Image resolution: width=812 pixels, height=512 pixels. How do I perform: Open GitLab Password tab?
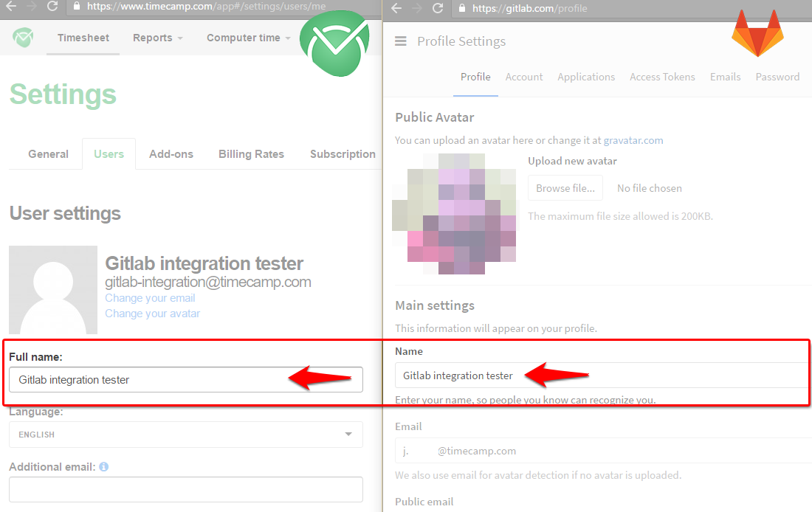click(x=777, y=77)
